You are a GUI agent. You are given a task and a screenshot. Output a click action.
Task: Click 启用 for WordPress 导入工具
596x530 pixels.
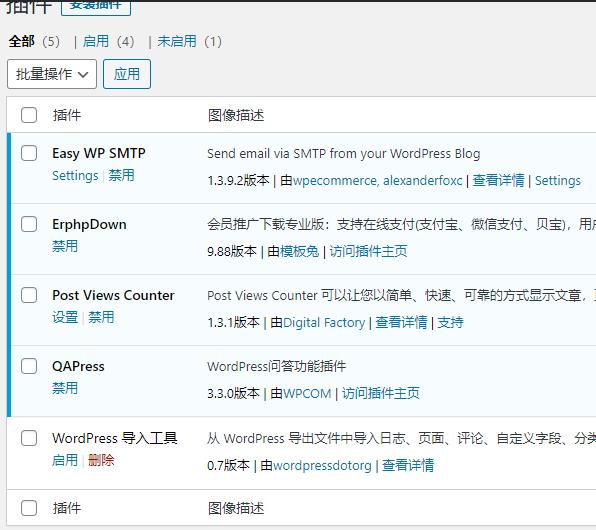point(65,460)
